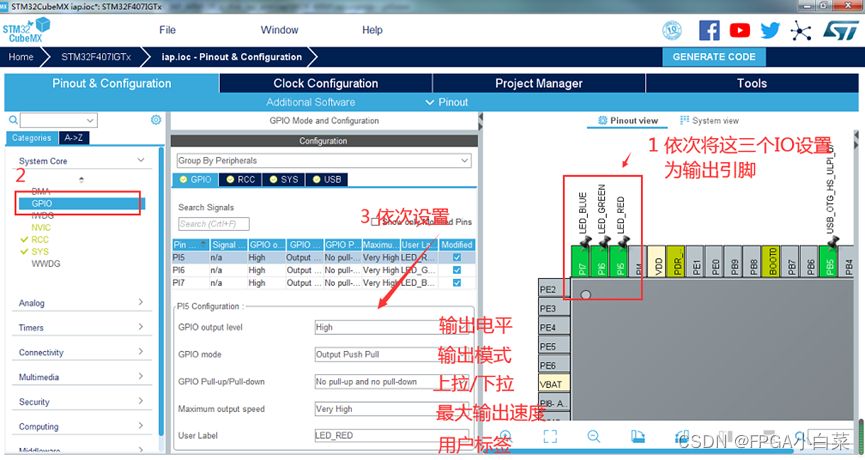
Task: Select green pin PB5 on the chip
Action: point(829,261)
